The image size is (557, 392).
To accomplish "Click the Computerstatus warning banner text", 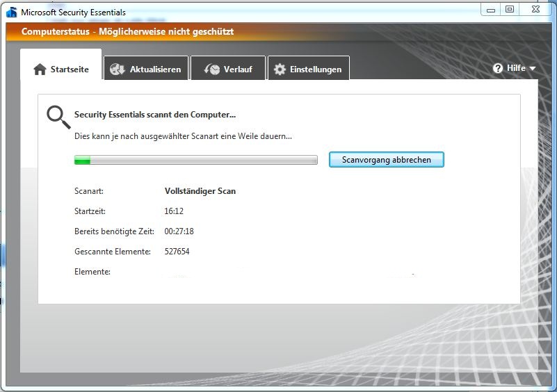I will click(x=127, y=31).
